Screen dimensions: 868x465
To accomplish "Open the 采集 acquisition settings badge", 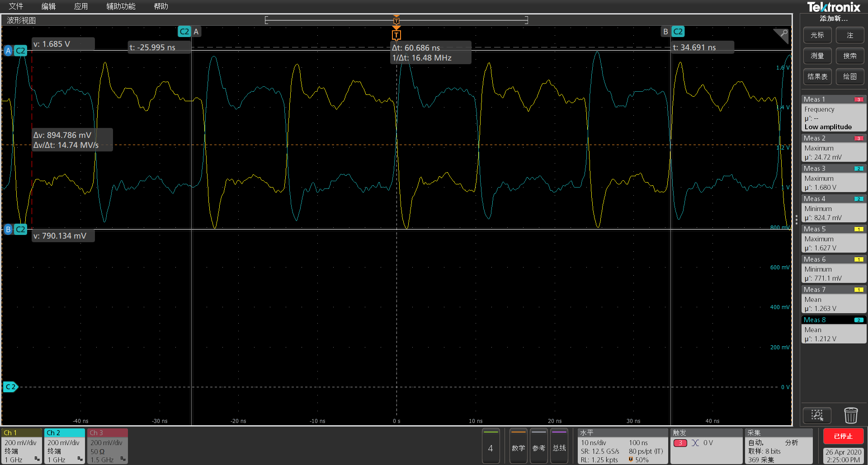I will pyautogui.click(x=778, y=446).
